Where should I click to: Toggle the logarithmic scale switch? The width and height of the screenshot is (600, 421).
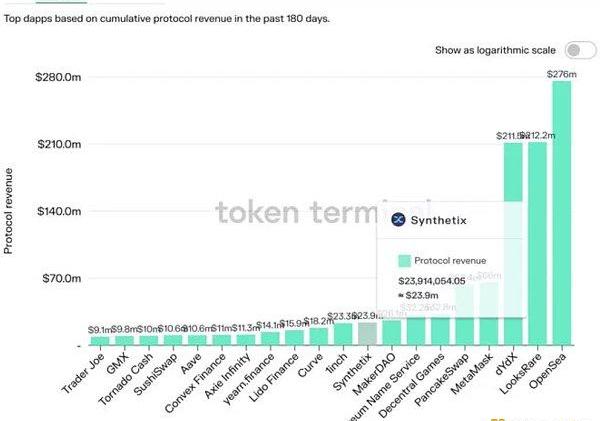(573, 49)
